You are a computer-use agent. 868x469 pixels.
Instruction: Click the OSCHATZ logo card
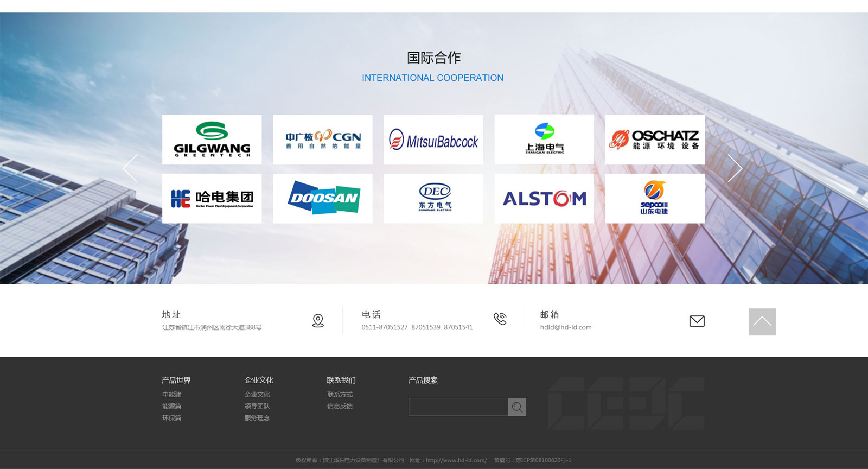(655, 140)
